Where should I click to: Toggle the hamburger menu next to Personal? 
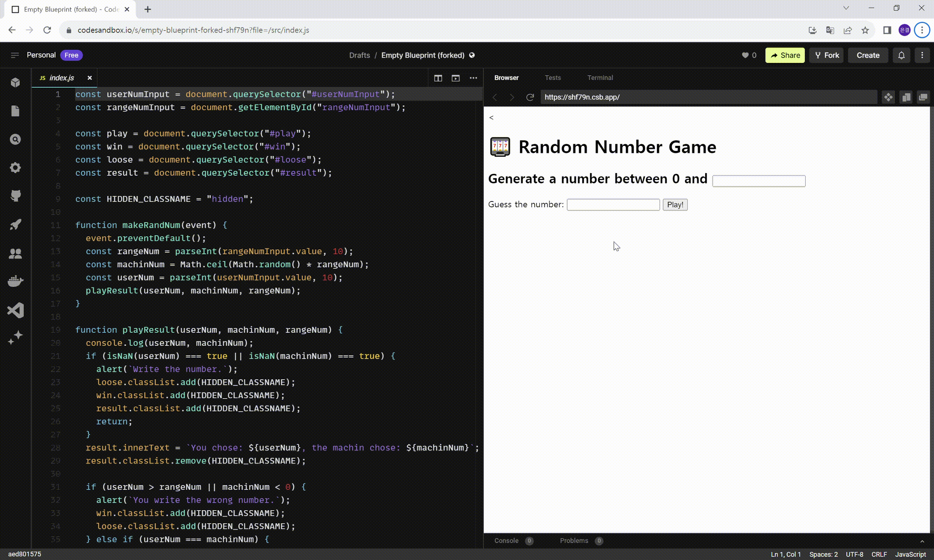click(x=14, y=55)
